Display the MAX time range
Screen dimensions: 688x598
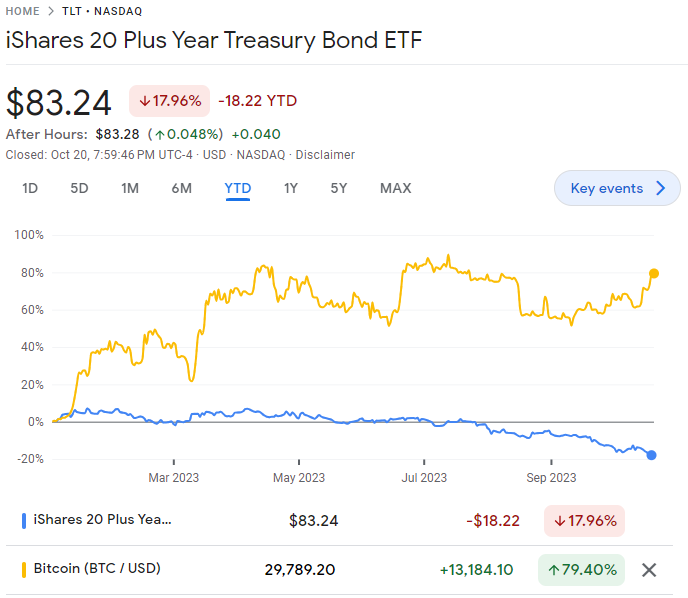[x=395, y=188]
